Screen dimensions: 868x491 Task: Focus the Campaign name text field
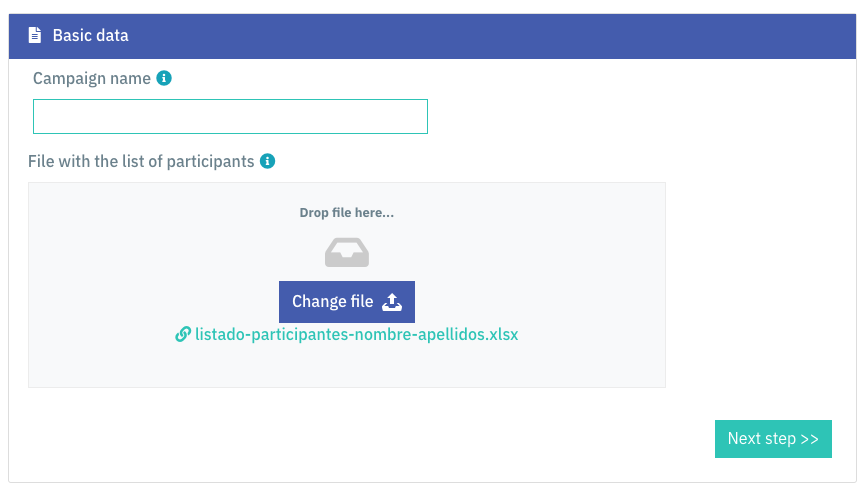pyautogui.click(x=230, y=116)
